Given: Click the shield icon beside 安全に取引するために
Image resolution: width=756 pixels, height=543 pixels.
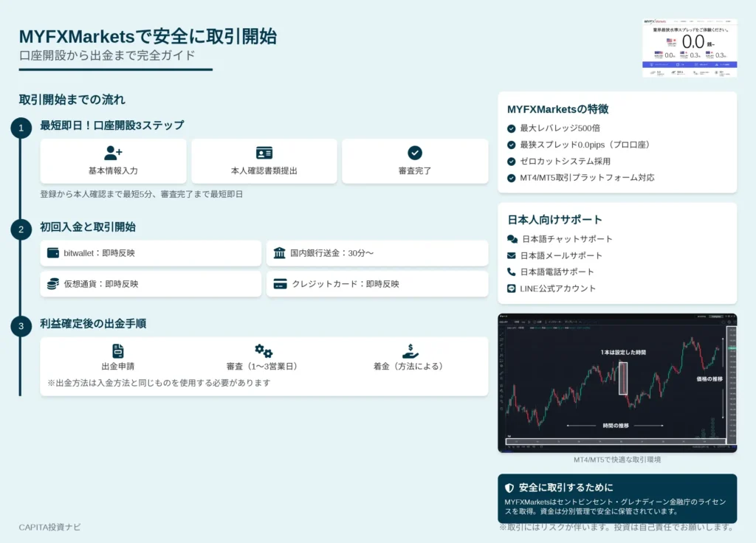Looking at the screenshot, I should 509,488.
